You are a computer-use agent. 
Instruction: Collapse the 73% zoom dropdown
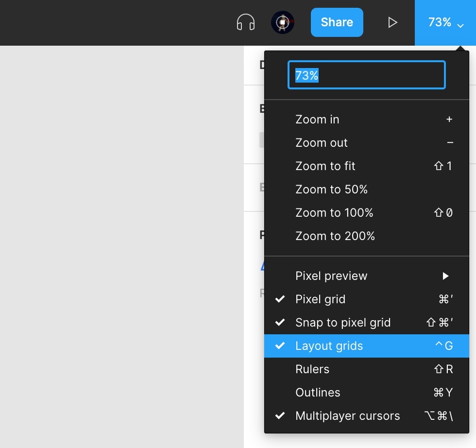[x=445, y=22]
